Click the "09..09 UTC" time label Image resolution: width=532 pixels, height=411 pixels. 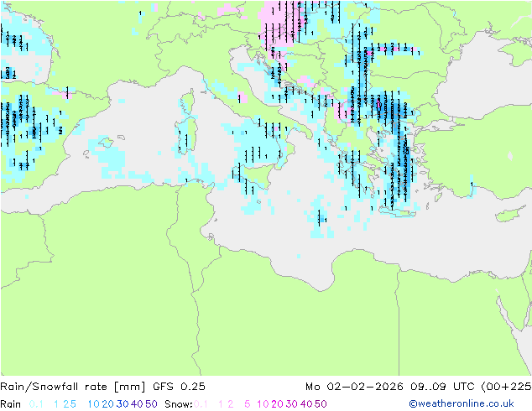tap(442, 387)
